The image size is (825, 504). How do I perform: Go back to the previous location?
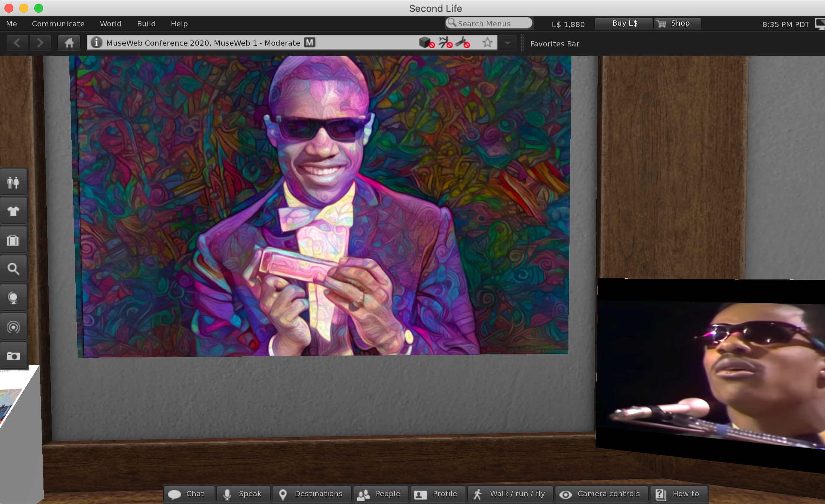(x=17, y=43)
